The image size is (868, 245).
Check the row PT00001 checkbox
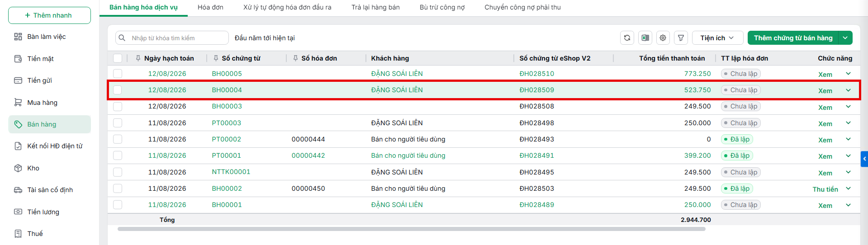tap(118, 155)
